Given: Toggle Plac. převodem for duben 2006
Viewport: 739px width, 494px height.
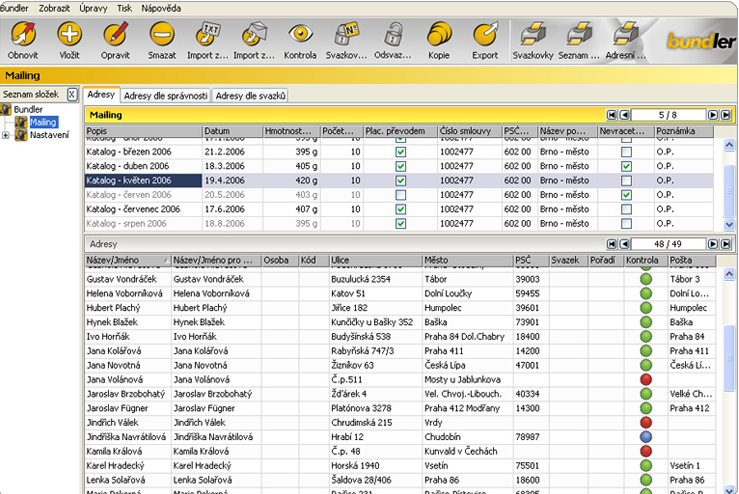Looking at the screenshot, I should (401, 166).
